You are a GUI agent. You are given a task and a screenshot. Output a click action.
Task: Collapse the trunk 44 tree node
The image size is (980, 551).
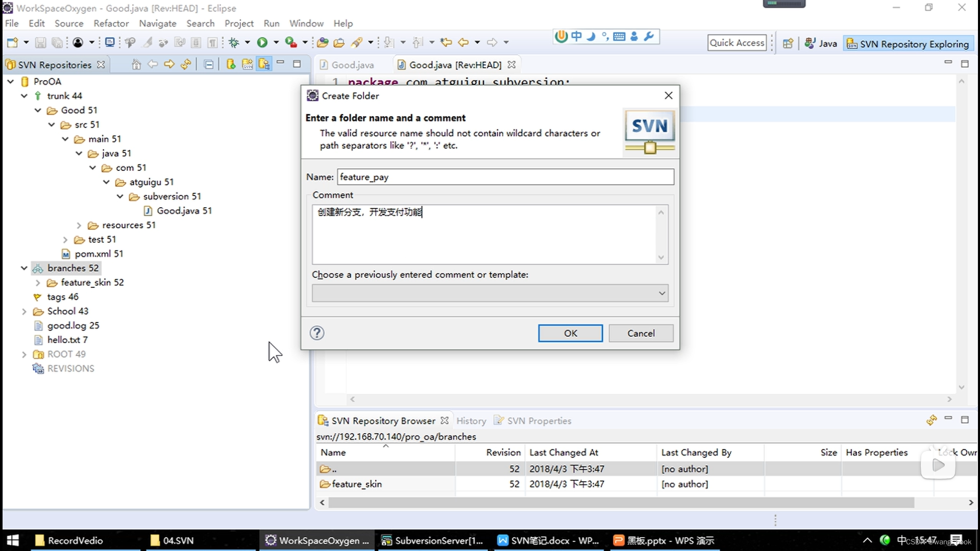point(24,96)
